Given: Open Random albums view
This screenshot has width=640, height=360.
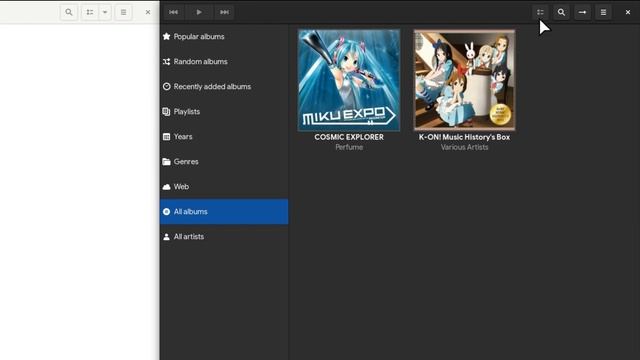Looking at the screenshot, I should pos(224,62).
